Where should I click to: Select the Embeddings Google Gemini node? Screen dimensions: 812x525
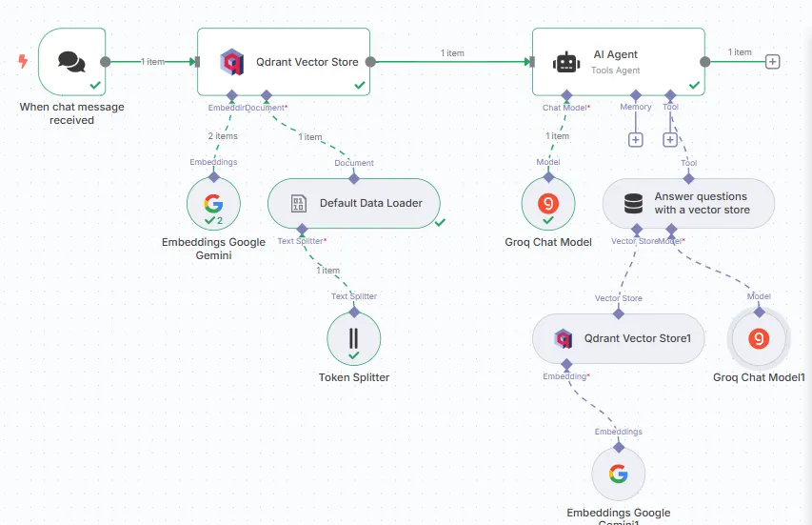click(x=213, y=204)
